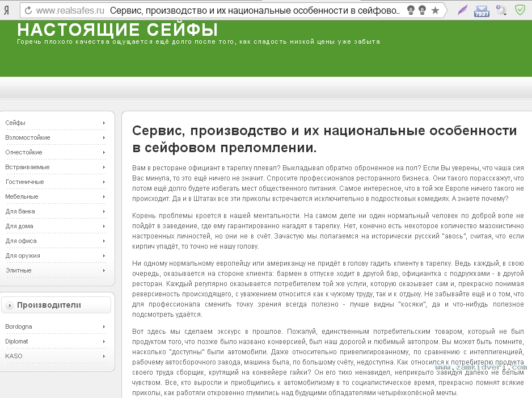Open the grey swirl extension with dropdown arrow
This screenshot has width=532, height=398.
(501, 10)
